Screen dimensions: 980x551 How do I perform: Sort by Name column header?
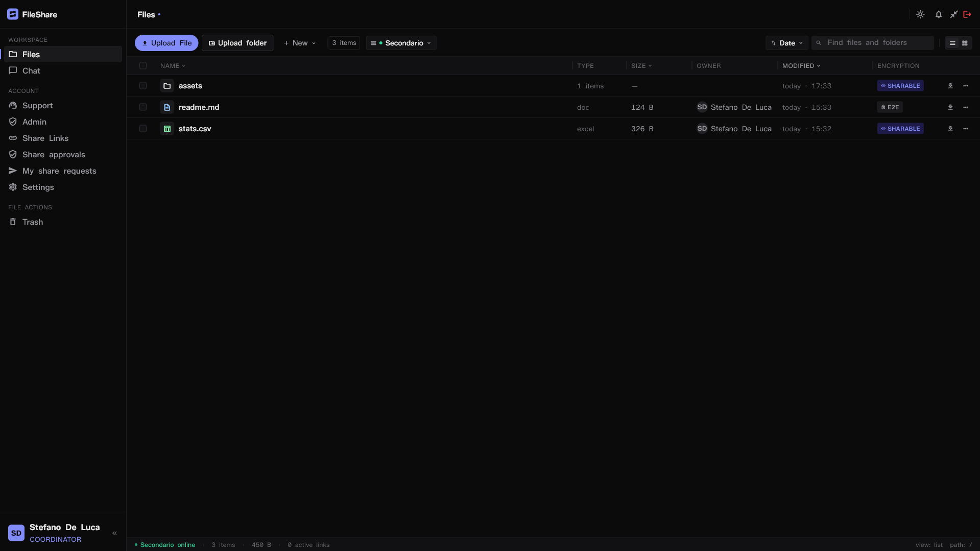pyautogui.click(x=173, y=66)
